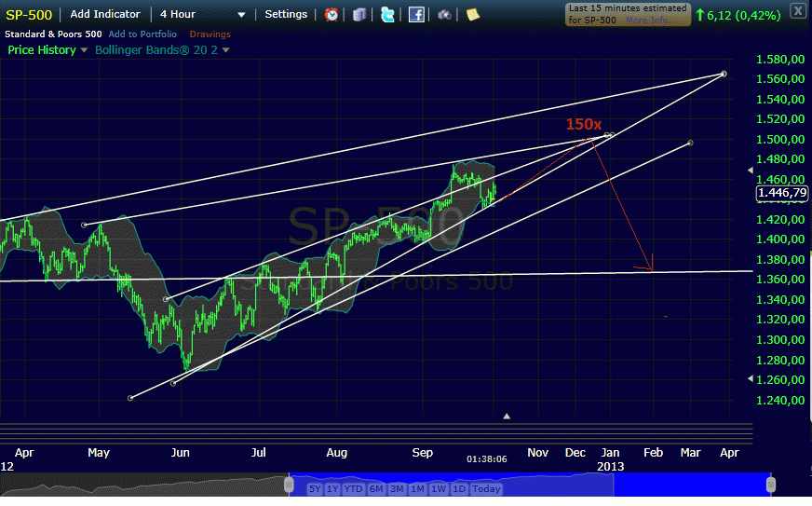Select the YTD range button

pos(353,489)
